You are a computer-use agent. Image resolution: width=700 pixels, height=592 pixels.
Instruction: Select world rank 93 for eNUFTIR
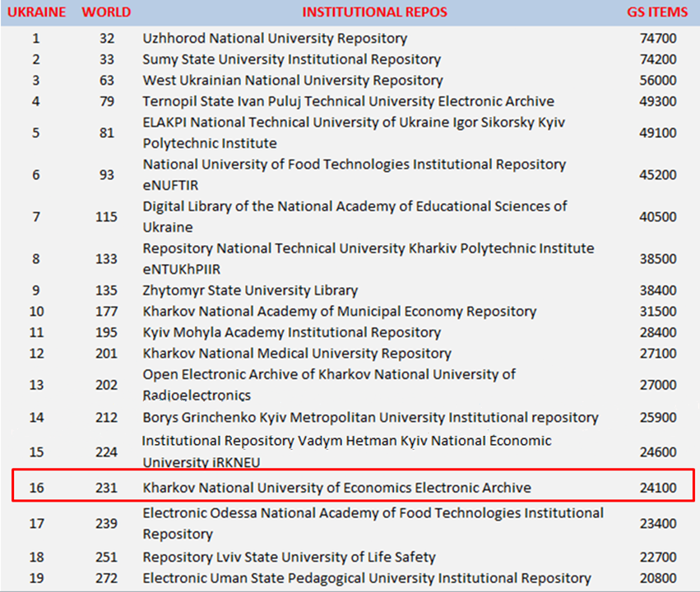(x=107, y=175)
